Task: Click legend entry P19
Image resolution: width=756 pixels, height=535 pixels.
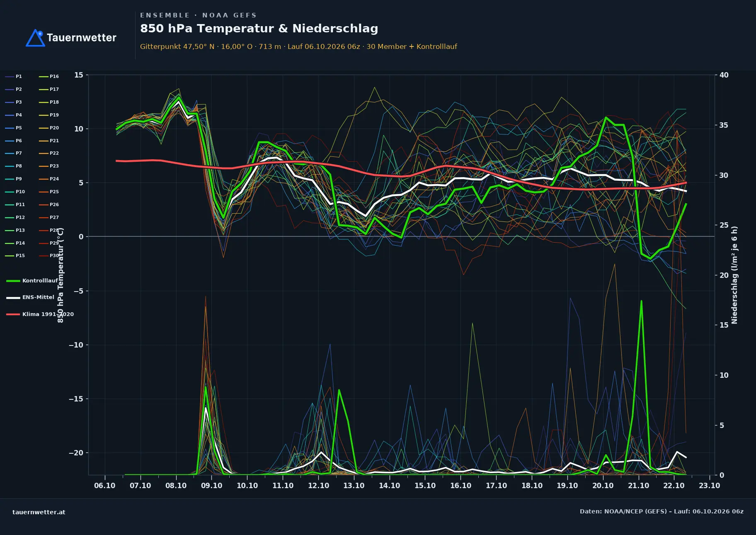Action: point(49,115)
